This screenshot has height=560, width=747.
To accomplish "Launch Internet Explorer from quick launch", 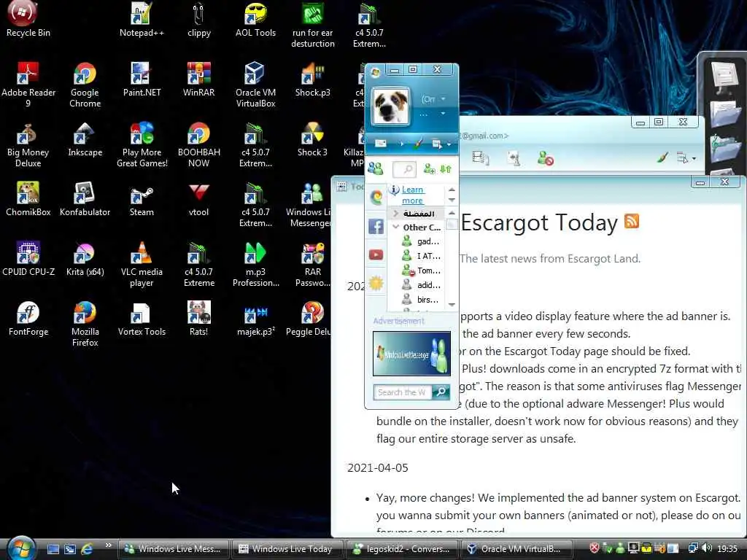I will (87, 549).
